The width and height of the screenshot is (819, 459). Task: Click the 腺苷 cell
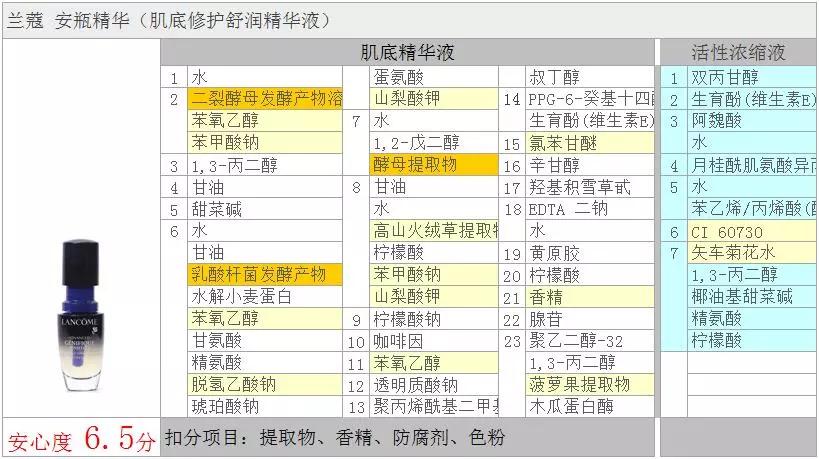click(x=590, y=319)
